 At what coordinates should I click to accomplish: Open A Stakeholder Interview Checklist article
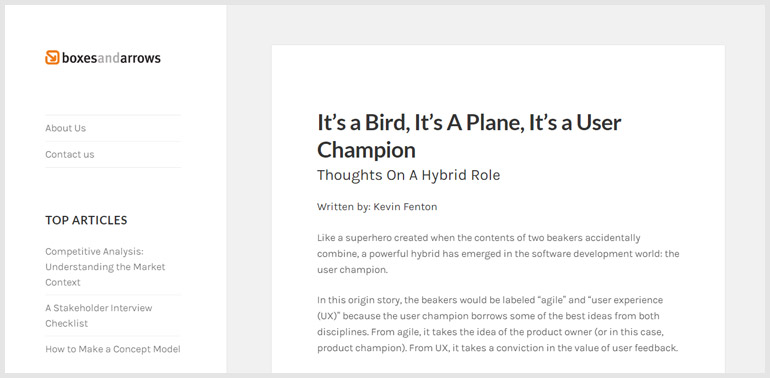(x=99, y=316)
